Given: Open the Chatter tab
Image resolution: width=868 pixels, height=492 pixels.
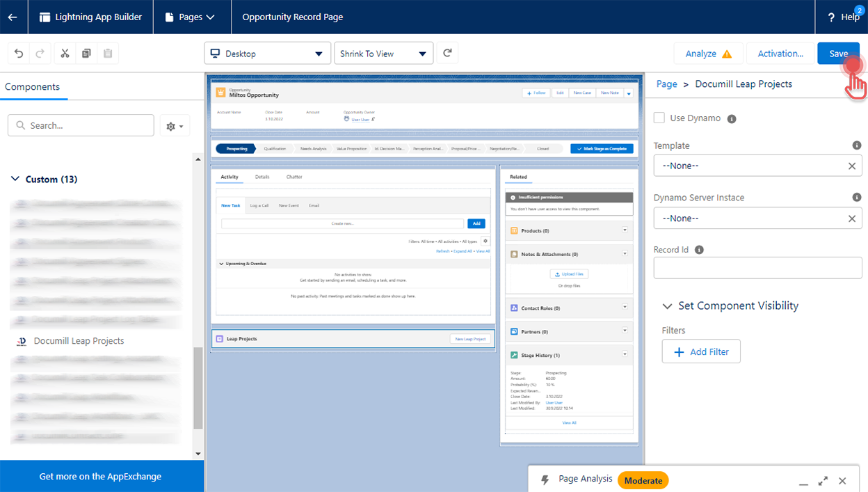Looking at the screenshot, I should click(294, 176).
